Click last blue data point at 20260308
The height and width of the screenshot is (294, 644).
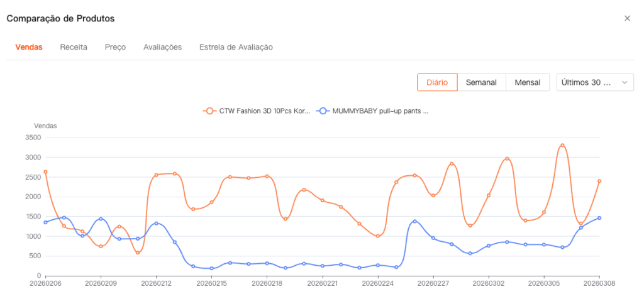click(599, 218)
